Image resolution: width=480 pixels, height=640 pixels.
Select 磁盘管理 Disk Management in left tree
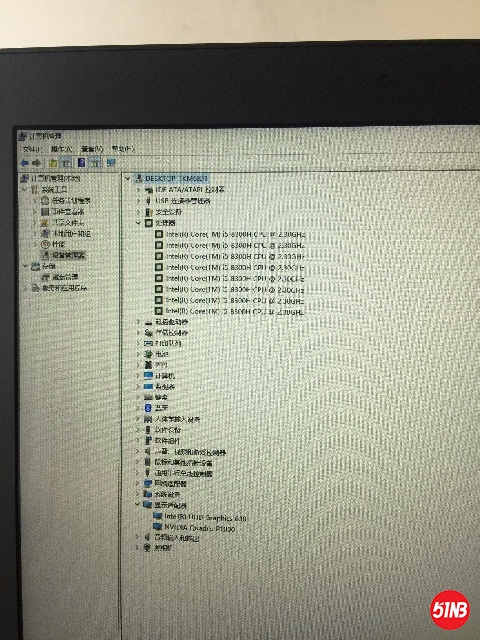pyautogui.click(x=60, y=277)
